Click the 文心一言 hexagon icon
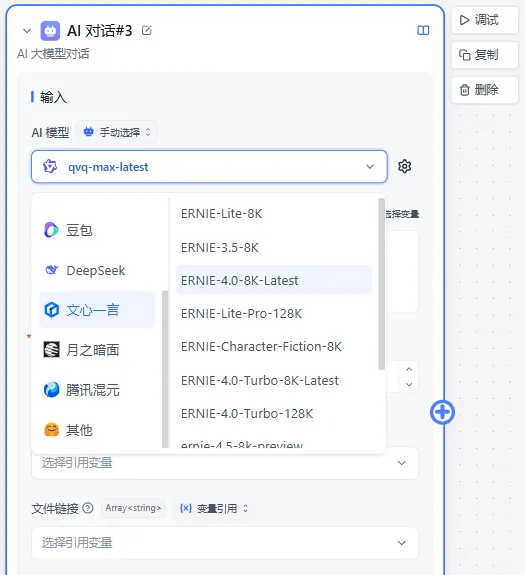The width and height of the screenshot is (525, 575). pos(51,310)
